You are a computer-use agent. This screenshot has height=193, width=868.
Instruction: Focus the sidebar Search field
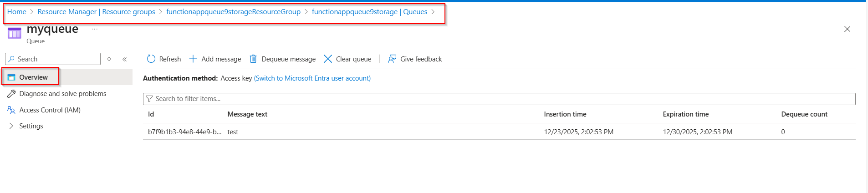[x=53, y=59]
